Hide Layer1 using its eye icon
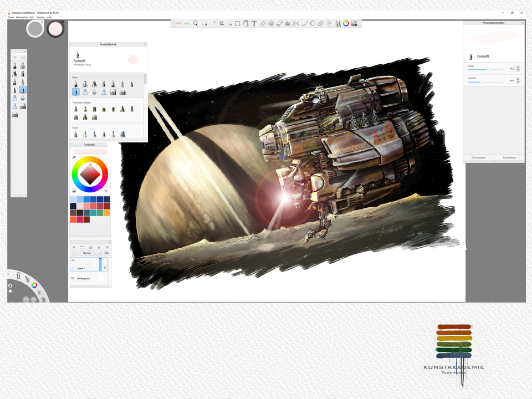 tap(73, 260)
